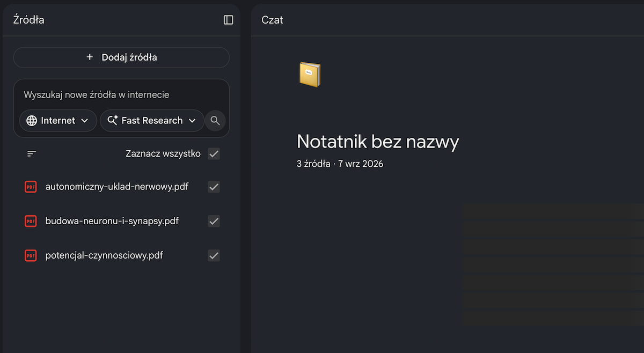This screenshot has height=353, width=644.
Task: Click the Notatnik bez nazwy title
Action: (x=378, y=142)
